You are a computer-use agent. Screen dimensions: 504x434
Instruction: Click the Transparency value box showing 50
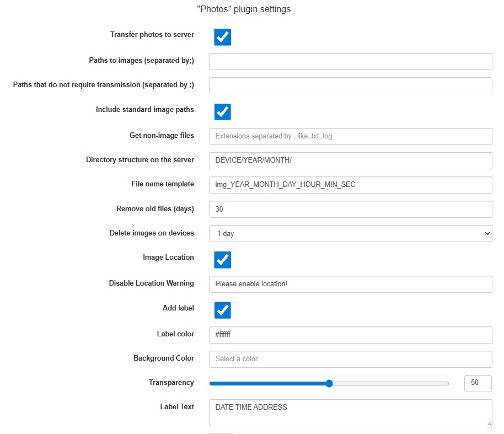pos(478,383)
